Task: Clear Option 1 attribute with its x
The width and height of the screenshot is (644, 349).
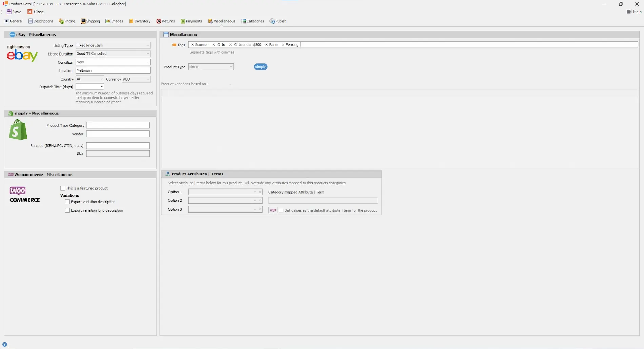Action: point(260,192)
